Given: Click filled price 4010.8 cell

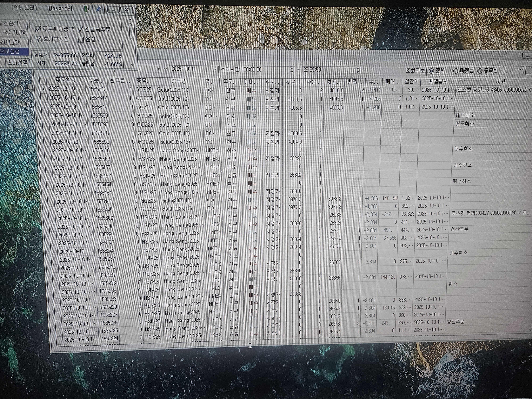Looking at the screenshot, I should click(x=334, y=90).
